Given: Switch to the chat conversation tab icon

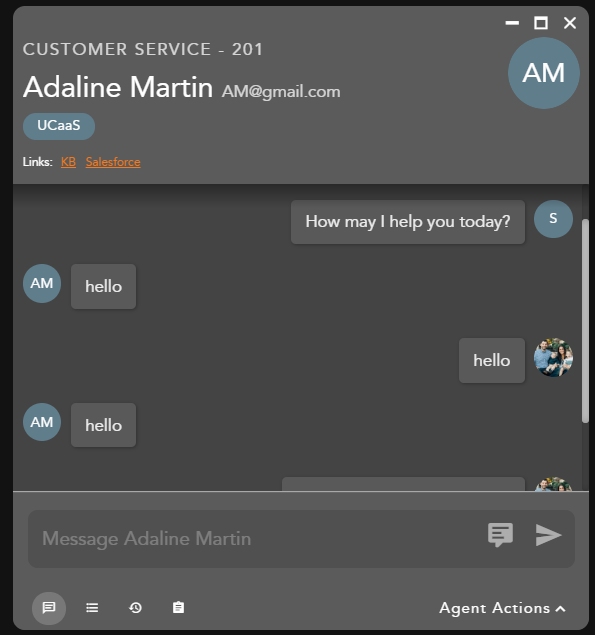Looking at the screenshot, I should click(49, 608).
